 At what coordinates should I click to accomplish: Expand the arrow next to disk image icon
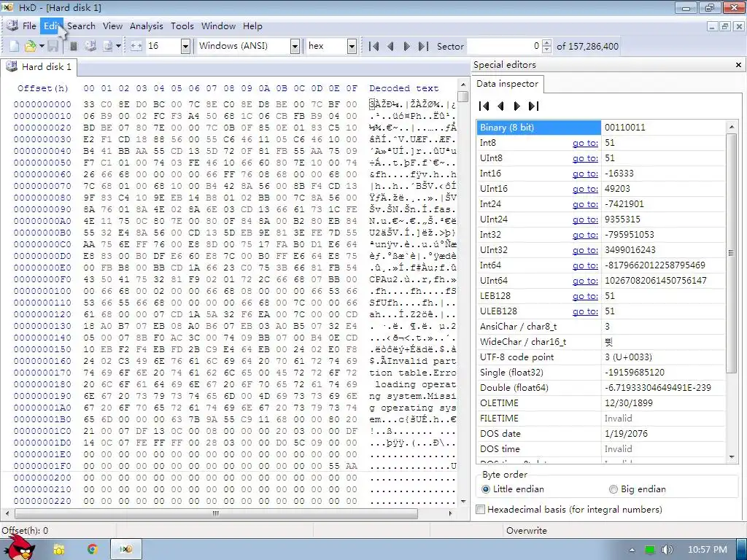pyautogui.click(x=118, y=46)
